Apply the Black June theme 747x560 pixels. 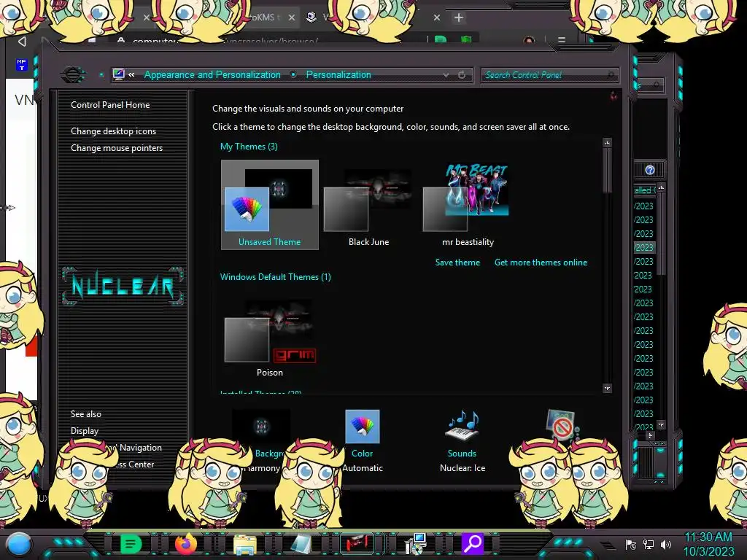point(368,205)
